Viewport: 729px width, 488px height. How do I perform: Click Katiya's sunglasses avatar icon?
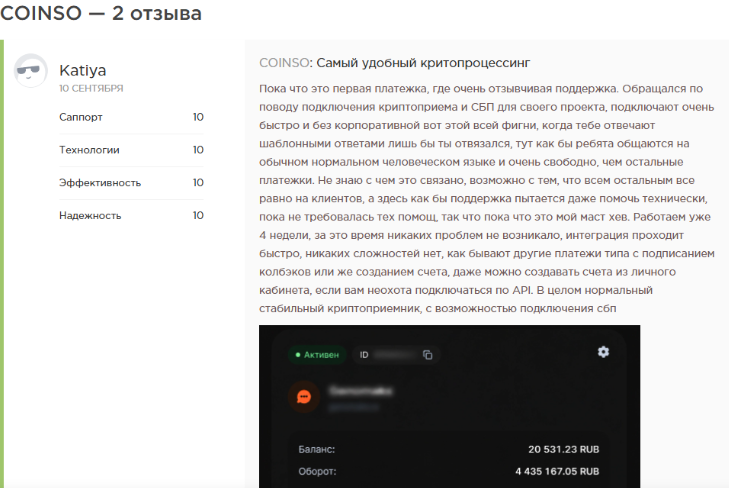click(x=30, y=71)
